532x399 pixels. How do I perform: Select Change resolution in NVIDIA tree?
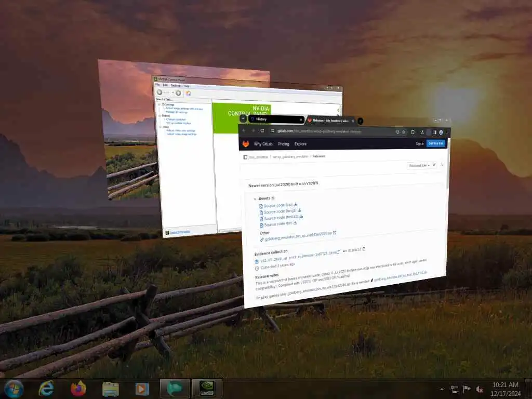pos(176,119)
